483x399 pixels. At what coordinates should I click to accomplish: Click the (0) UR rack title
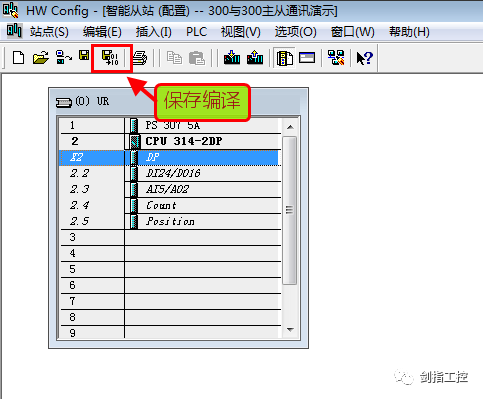[92, 101]
